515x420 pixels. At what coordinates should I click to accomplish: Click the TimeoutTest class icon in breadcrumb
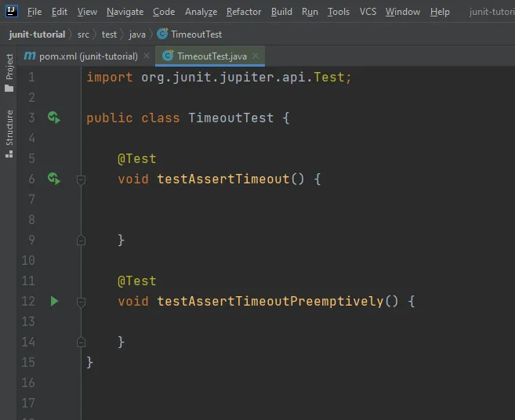click(162, 34)
